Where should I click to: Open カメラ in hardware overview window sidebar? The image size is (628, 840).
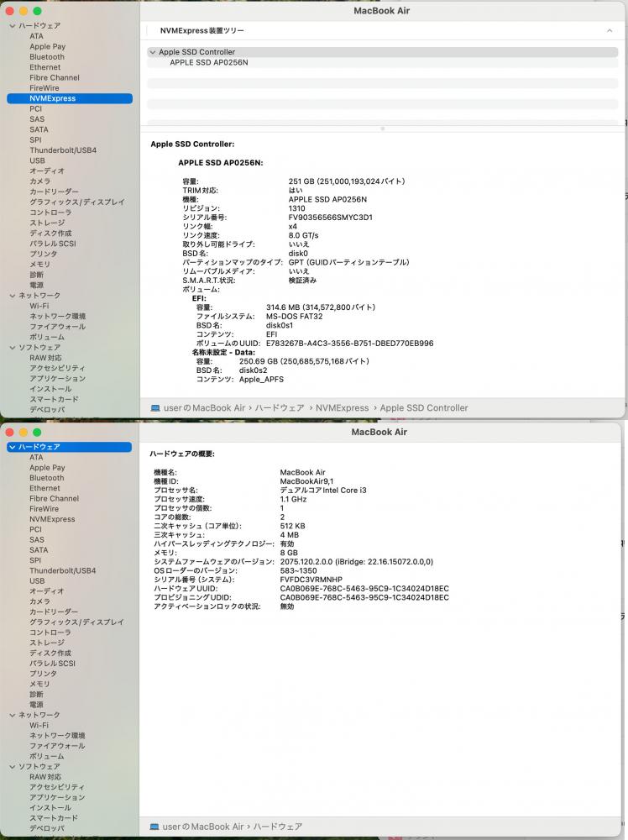pyautogui.click(x=40, y=601)
